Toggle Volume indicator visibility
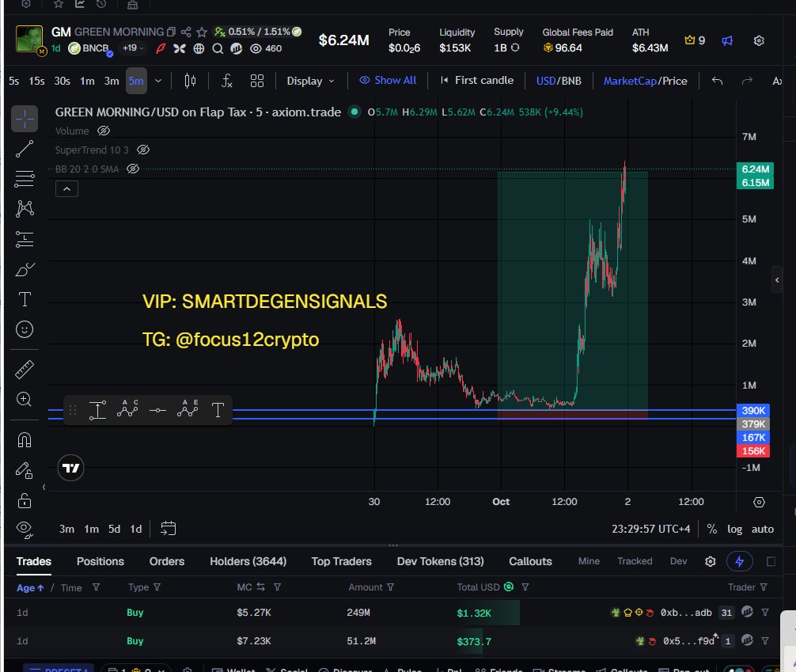 (104, 131)
